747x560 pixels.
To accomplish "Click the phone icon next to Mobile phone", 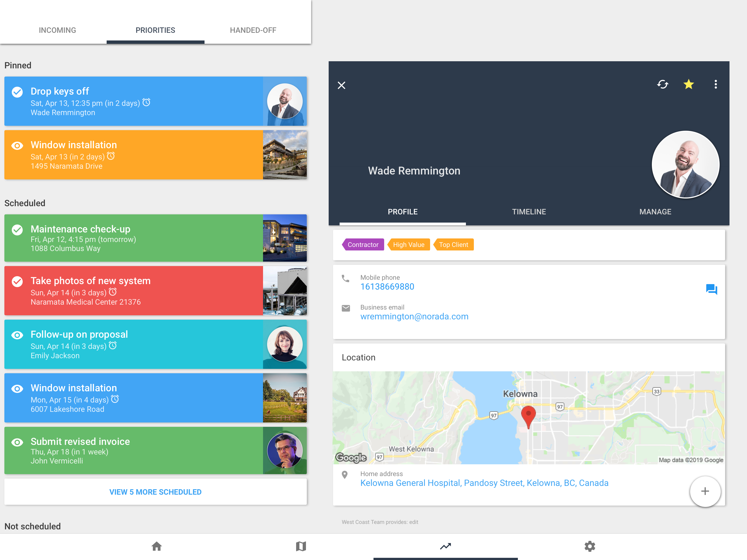I will (x=345, y=278).
